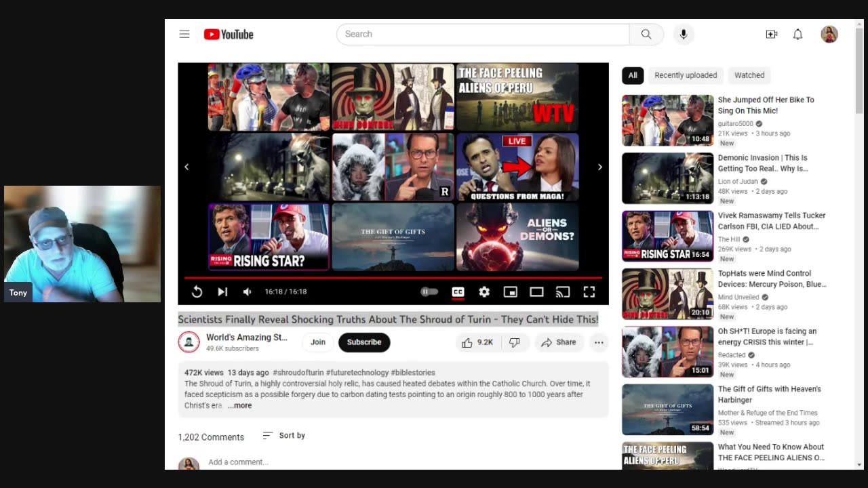Open the Sort by comments dropdown

click(283, 435)
